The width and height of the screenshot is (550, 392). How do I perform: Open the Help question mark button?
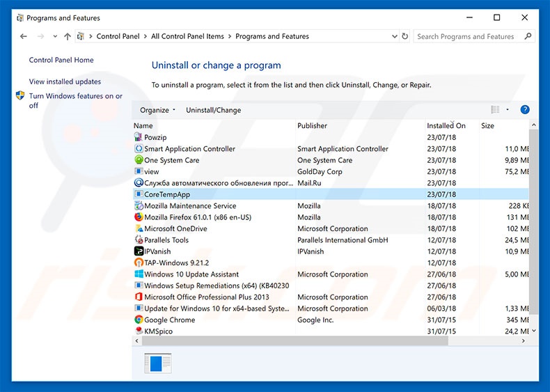pos(525,110)
